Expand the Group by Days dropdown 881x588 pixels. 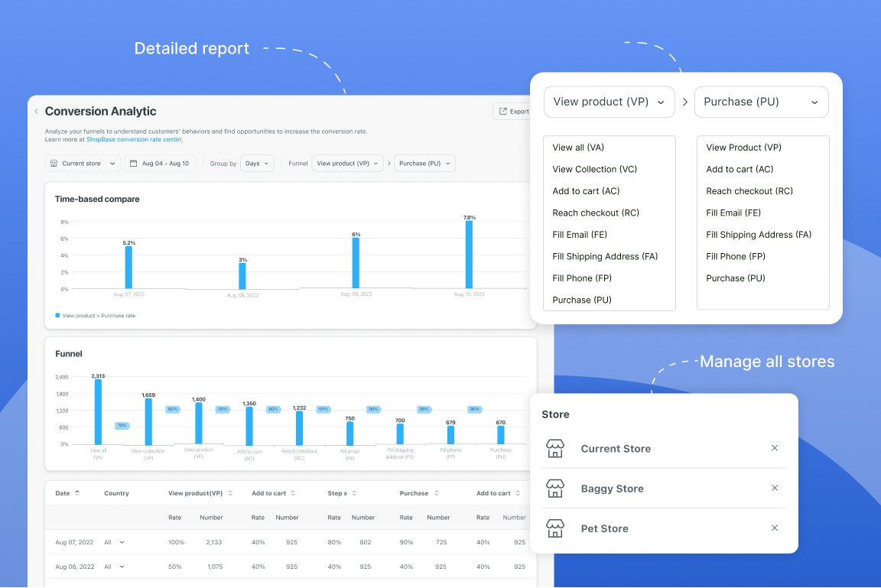tap(257, 164)
